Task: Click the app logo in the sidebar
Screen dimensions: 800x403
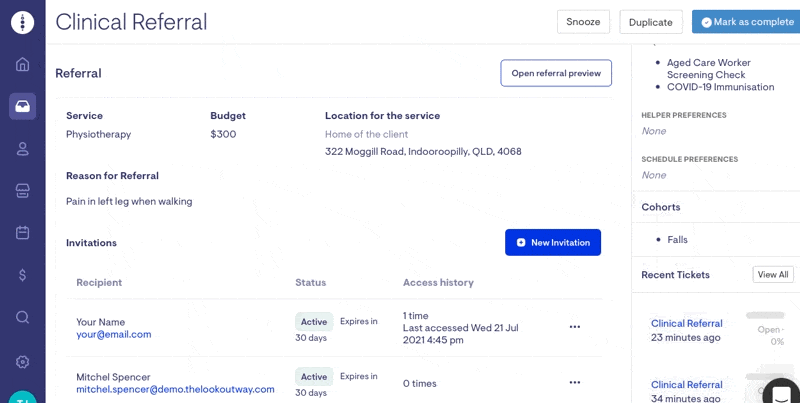Action: 22,22
